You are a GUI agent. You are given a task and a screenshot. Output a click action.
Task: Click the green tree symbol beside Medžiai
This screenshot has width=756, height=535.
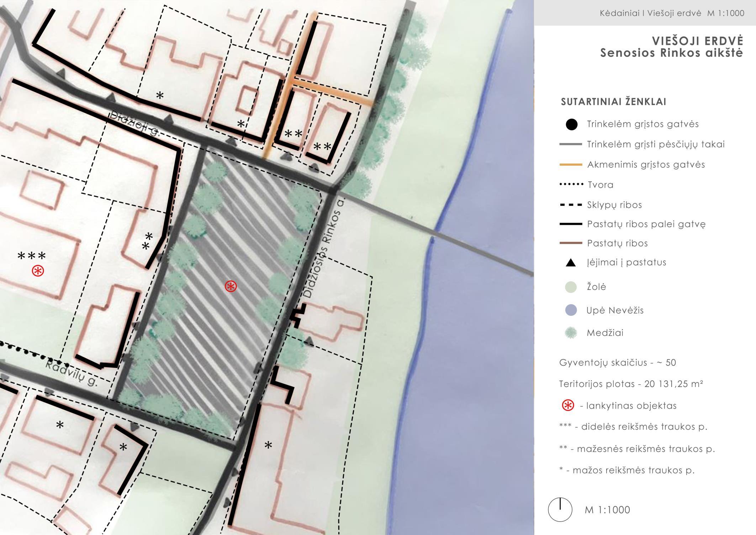(571, 333)
